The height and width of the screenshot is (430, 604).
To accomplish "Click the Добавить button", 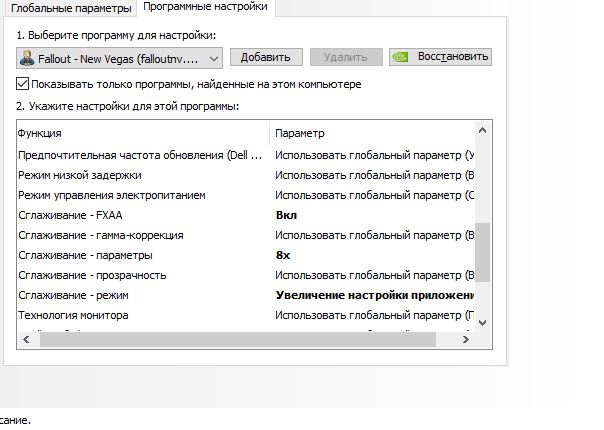I will 266,57.
